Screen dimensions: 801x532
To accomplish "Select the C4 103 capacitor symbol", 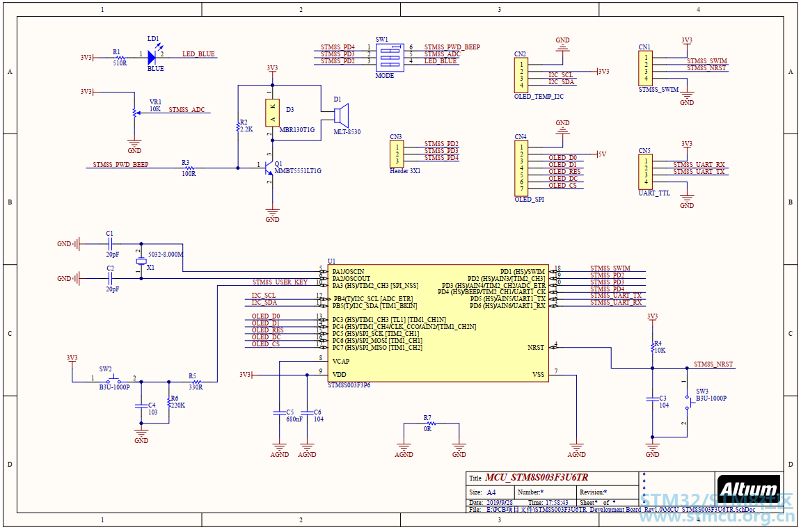I will tap(141, 406).
